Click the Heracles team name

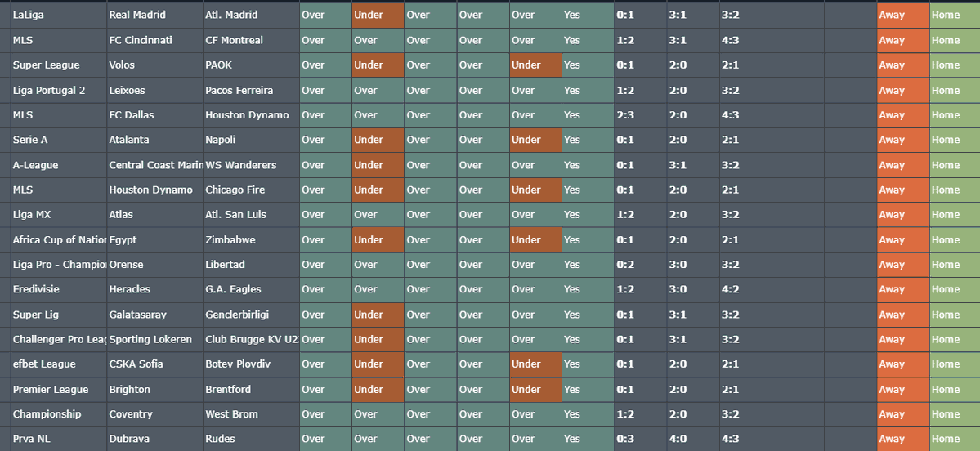129,289
